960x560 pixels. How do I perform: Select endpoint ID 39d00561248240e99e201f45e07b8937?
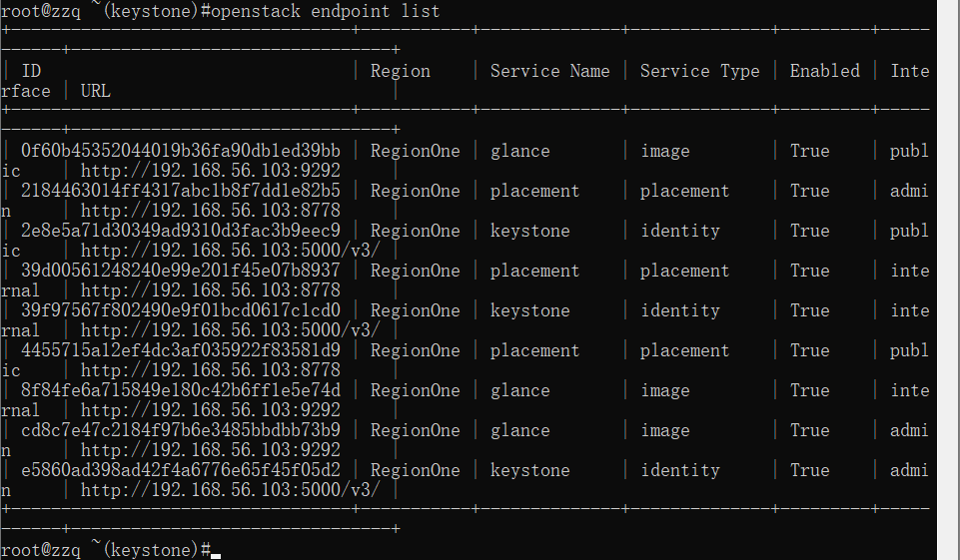point(181,271)
